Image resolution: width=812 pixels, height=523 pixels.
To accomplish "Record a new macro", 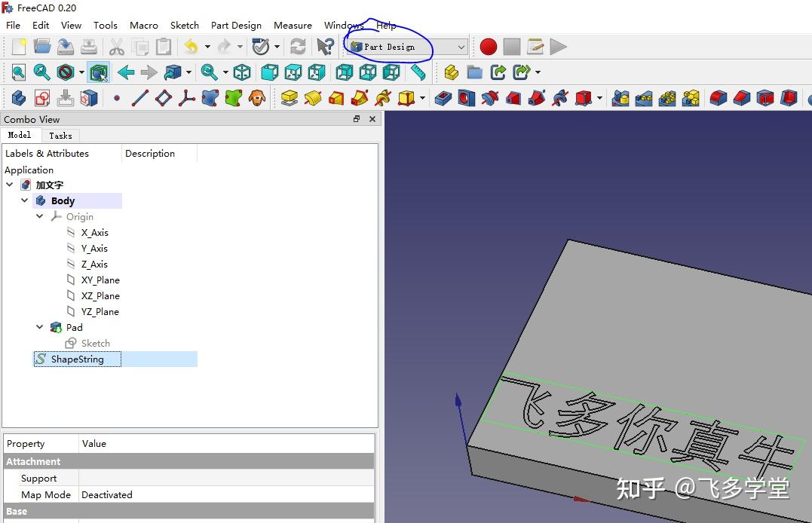I will [x=488, y=46].
